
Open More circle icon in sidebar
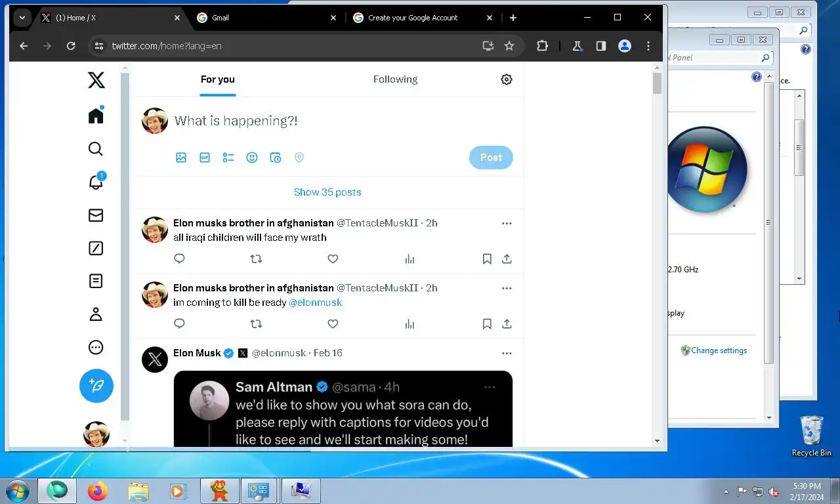[x=96, y=347]
